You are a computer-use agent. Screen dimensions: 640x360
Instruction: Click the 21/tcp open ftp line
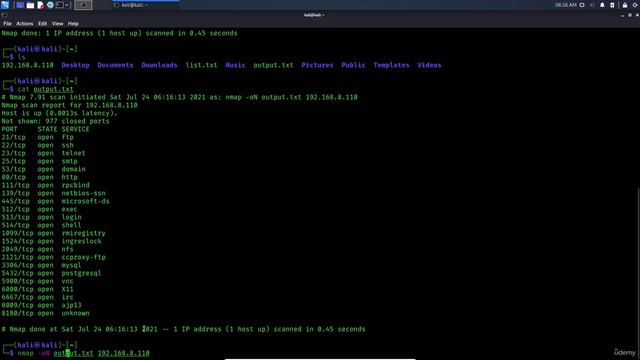[38, 137]
